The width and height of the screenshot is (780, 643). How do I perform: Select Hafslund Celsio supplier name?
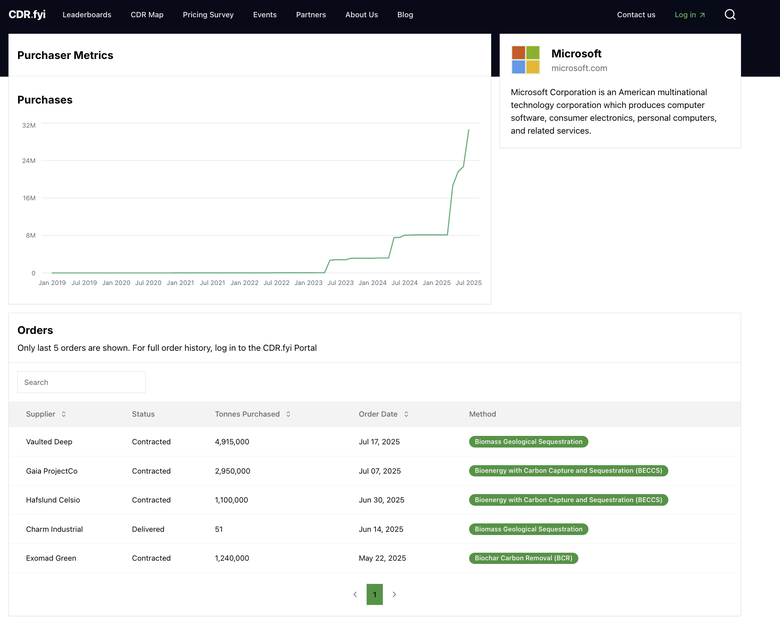(x=53, y=500)
